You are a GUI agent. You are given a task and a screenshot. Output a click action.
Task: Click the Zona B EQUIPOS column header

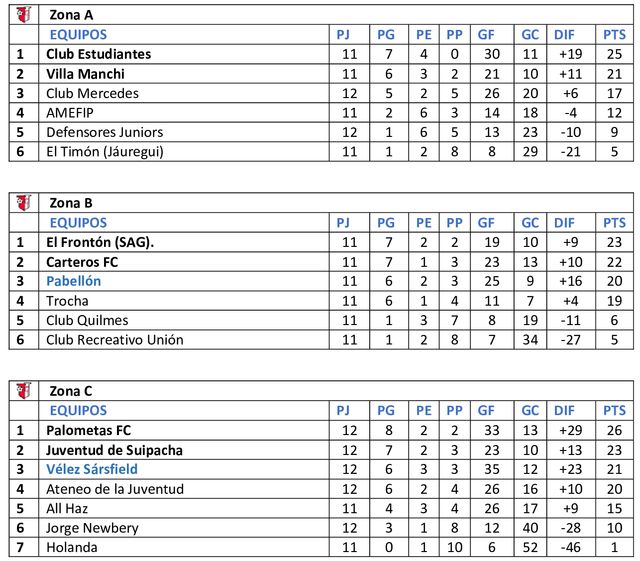click(78, 223)
